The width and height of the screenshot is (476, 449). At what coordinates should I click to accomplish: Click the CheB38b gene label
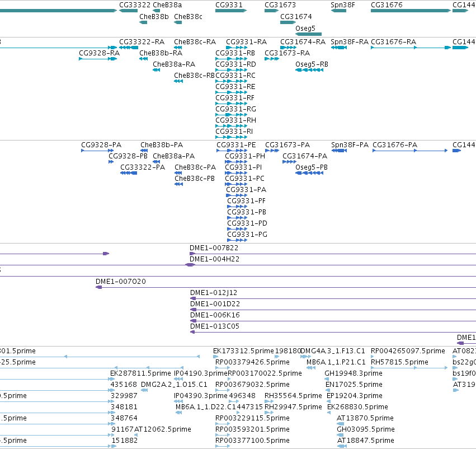154,17
